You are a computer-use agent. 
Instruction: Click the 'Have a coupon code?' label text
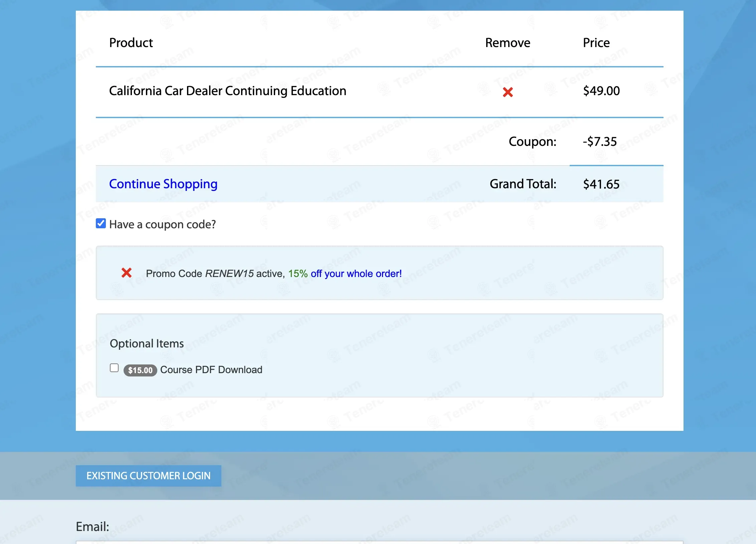pyautogui.click(x=162, y=224)
